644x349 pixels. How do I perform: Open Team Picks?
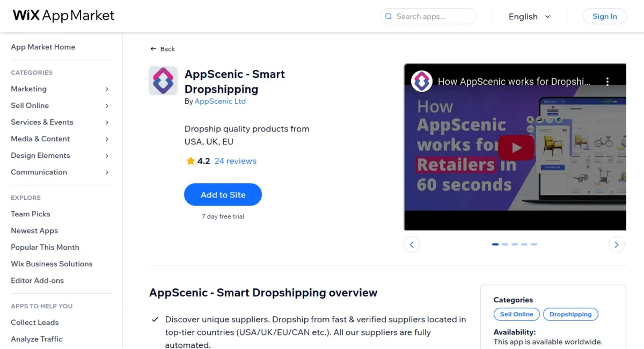pos(31,214)
